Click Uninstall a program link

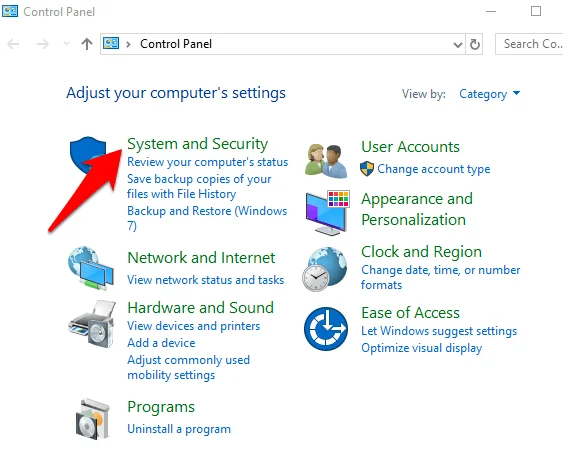click(x=179, y=429)
